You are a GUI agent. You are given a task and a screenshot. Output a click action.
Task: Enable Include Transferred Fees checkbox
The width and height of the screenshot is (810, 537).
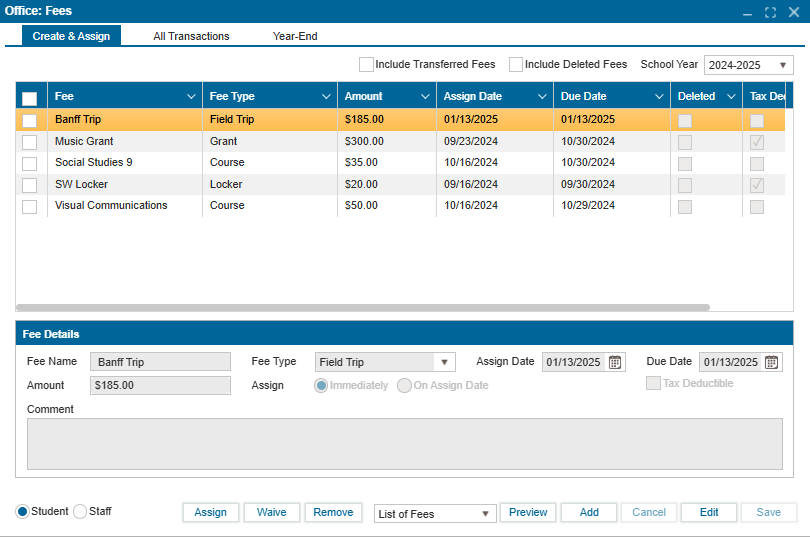click(366, 65)
